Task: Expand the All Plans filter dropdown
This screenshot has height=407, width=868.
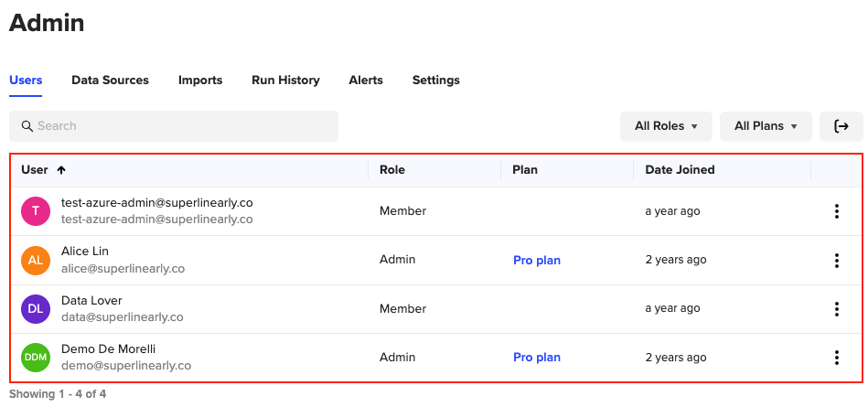Action: [x=766, y=126]
